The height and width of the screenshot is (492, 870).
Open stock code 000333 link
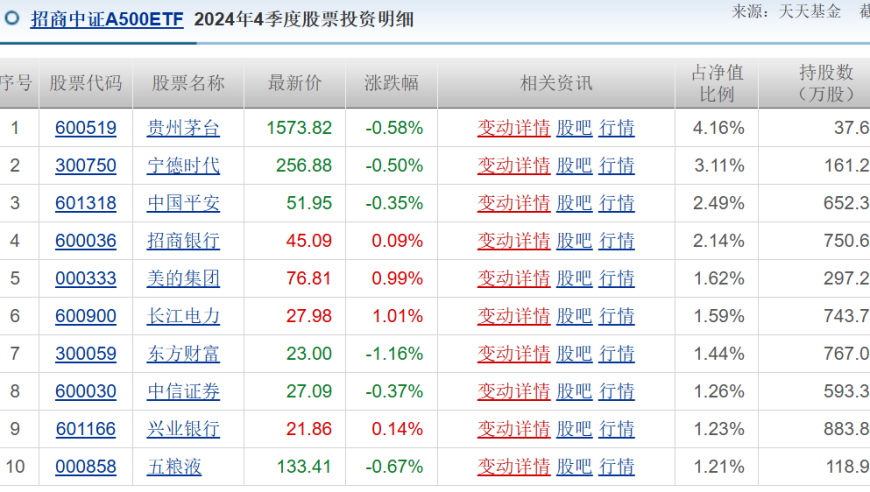pyautogui.click(x=86, y=278)
